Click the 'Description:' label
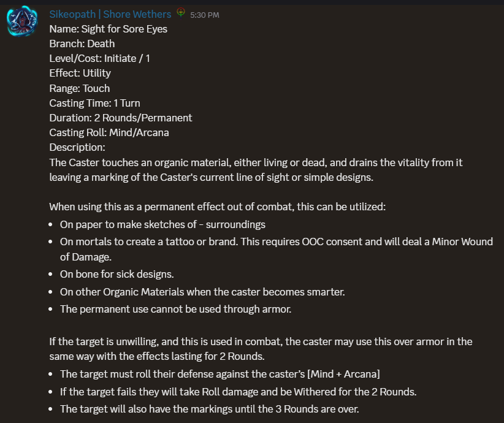 [x=77, y=147]
